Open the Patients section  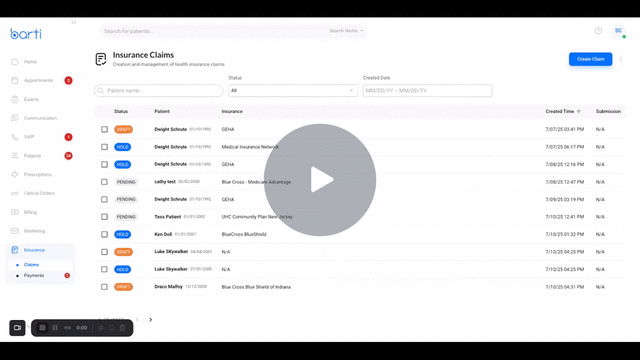32,156
